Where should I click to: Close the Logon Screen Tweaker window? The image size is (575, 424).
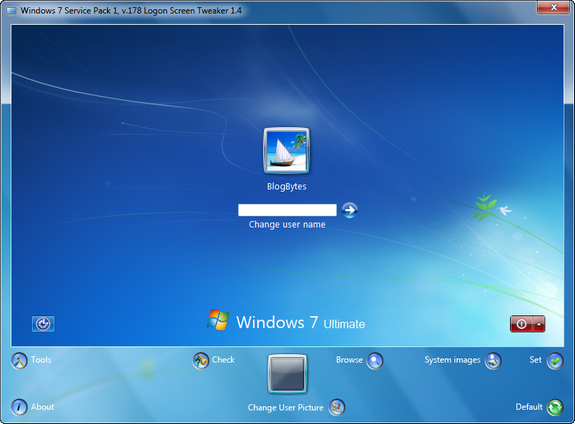[554, 7]
